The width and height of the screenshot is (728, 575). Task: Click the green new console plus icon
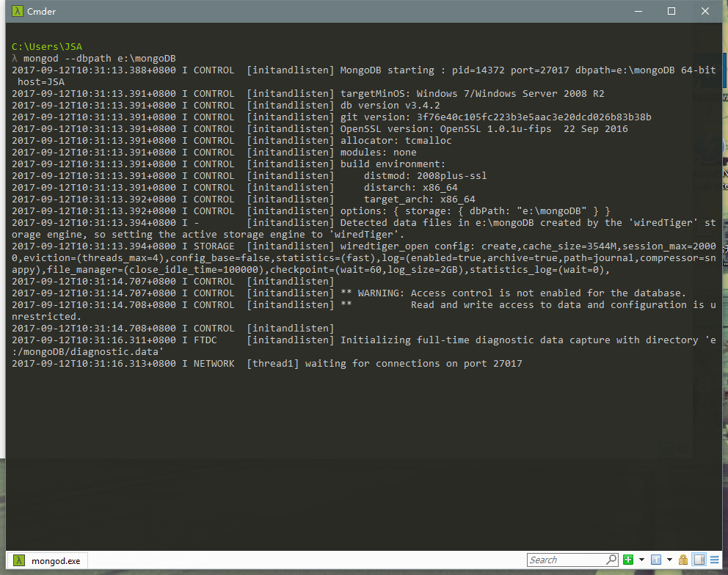628,560
